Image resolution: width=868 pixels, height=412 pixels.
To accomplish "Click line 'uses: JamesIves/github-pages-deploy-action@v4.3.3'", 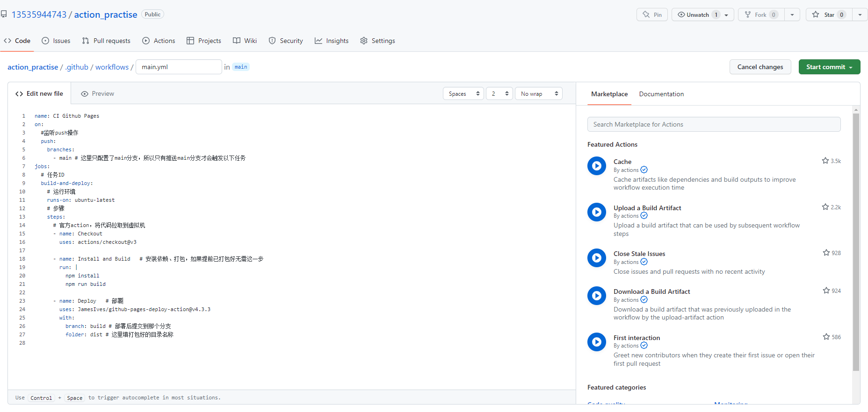I will point(135,309).
